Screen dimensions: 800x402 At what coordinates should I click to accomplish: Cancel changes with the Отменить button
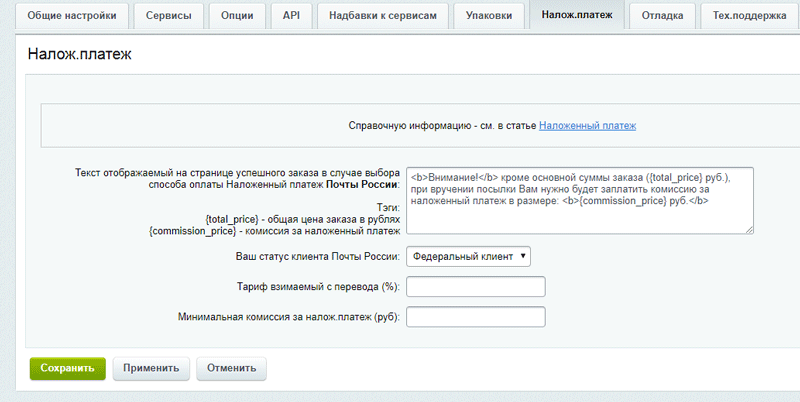(231, 367)
